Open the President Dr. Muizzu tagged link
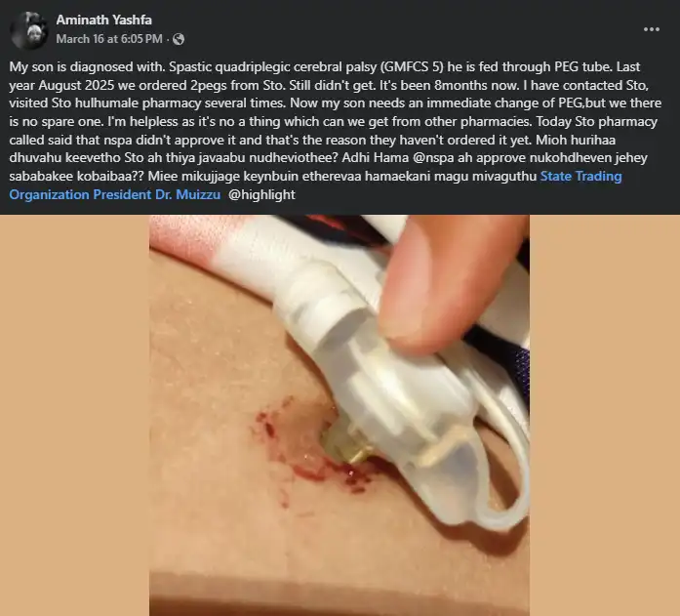 point(156,194)
